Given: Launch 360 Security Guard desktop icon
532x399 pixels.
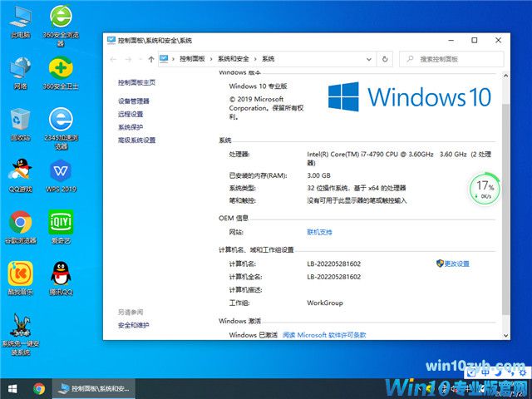Looking at the screenshot, I should pos(61,73).
